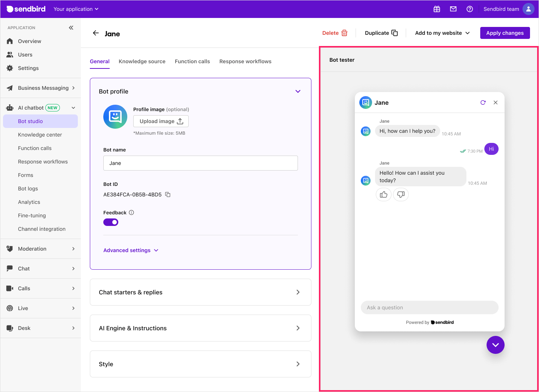539x392 pixels.
Task: Click Upload image button
Action: [x=161, y=121]
